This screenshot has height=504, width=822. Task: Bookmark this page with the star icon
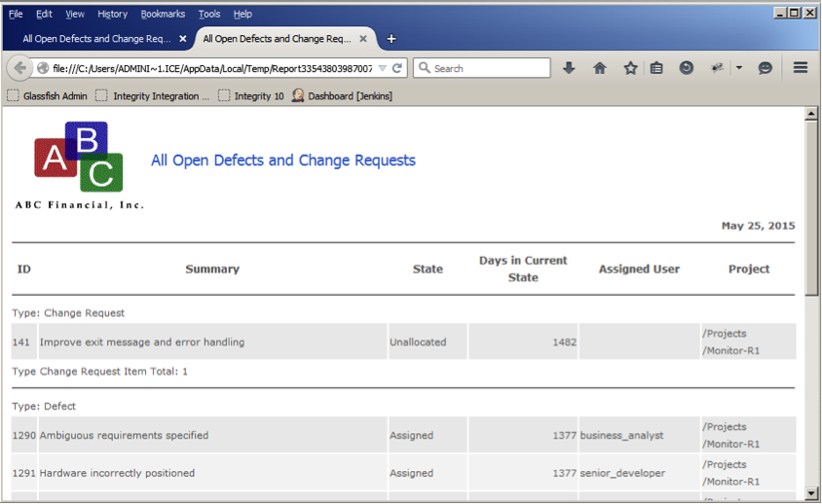tap(630, 68)
